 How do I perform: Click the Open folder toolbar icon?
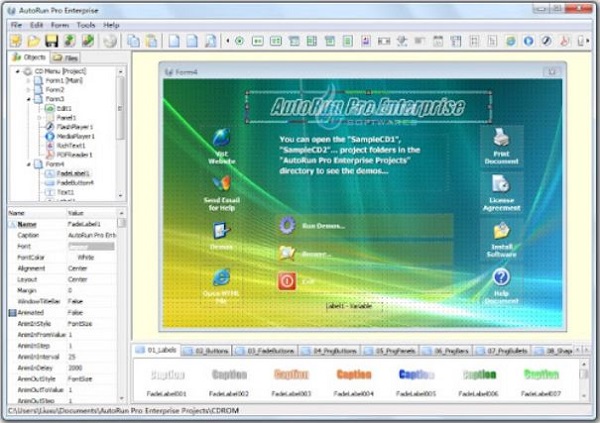click(34, 41)
